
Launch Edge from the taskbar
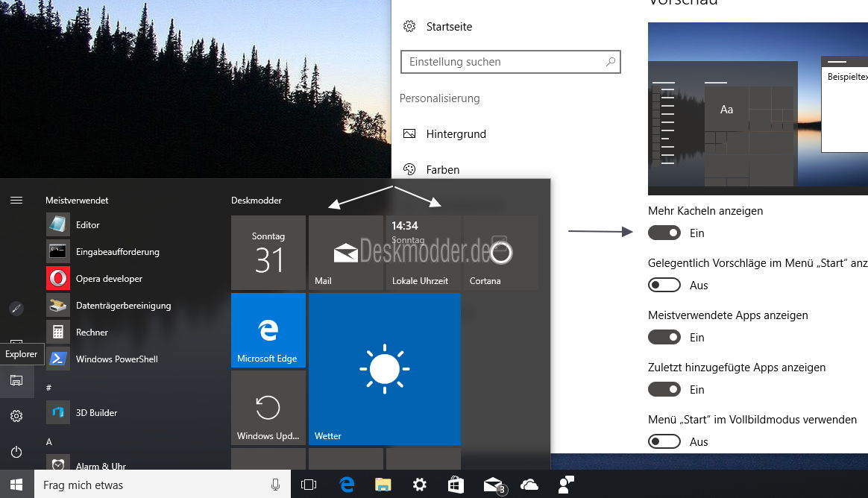pos(347,485)
